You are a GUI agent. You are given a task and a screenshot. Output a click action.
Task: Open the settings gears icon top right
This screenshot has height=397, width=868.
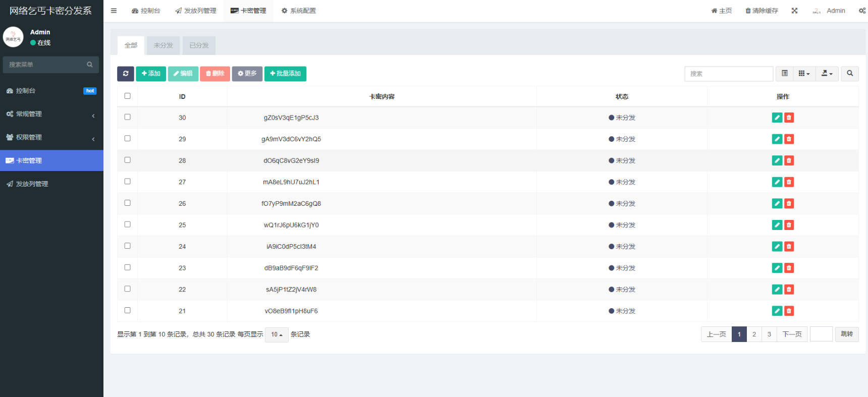(862, 11)
